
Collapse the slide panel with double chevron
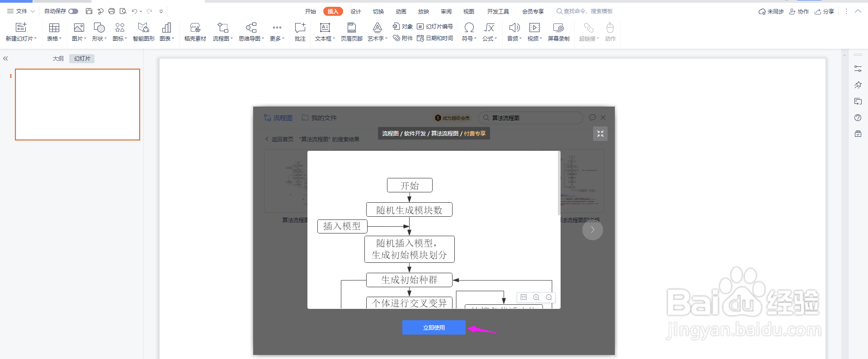(5, 59)
